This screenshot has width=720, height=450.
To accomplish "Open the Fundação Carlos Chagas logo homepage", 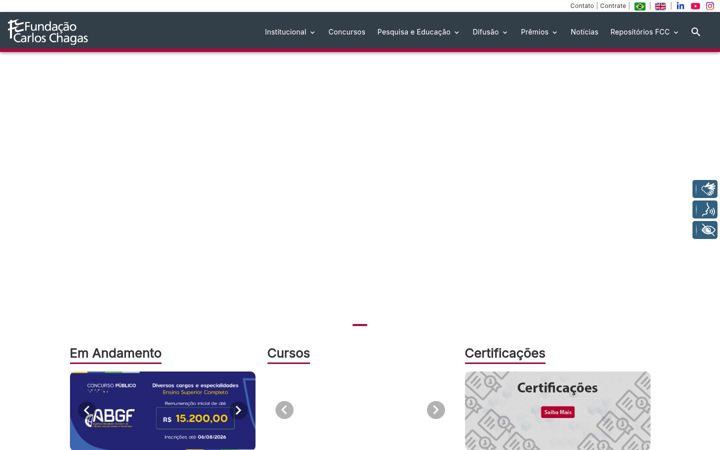I will pos(48,32).
